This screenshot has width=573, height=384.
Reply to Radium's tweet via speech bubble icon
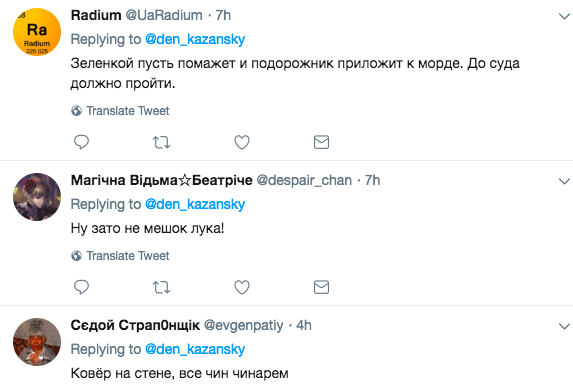[x=81, y=142]
